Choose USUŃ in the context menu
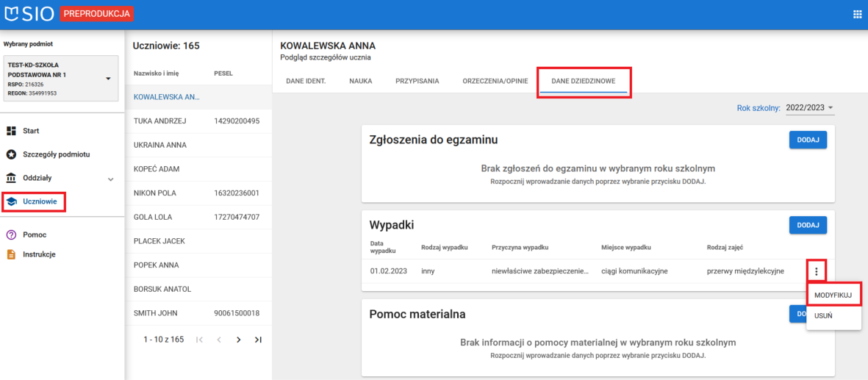This screenshot has width=868, height=380. 824,315
